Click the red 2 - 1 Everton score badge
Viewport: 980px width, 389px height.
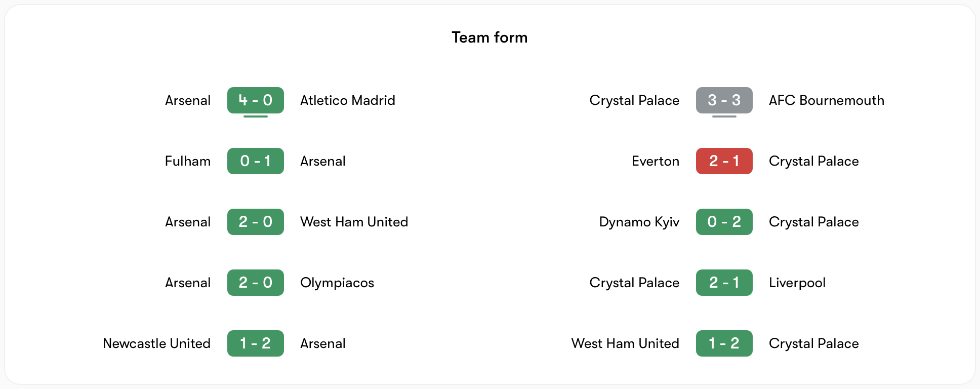point(724,161)
